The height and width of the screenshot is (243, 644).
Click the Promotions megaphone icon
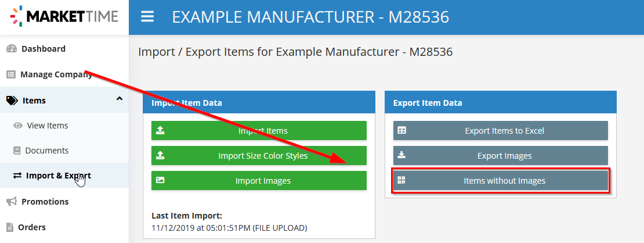tap(12, 201)
